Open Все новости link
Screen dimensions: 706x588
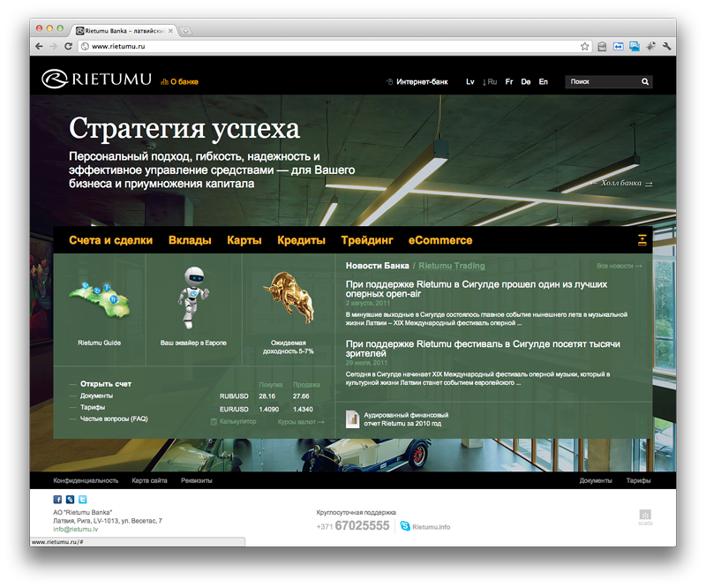coord(620,266)
